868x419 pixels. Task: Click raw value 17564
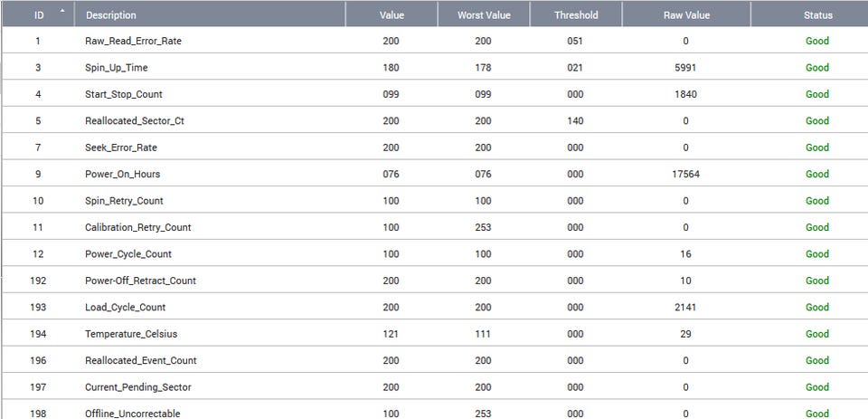click(685, 174)
